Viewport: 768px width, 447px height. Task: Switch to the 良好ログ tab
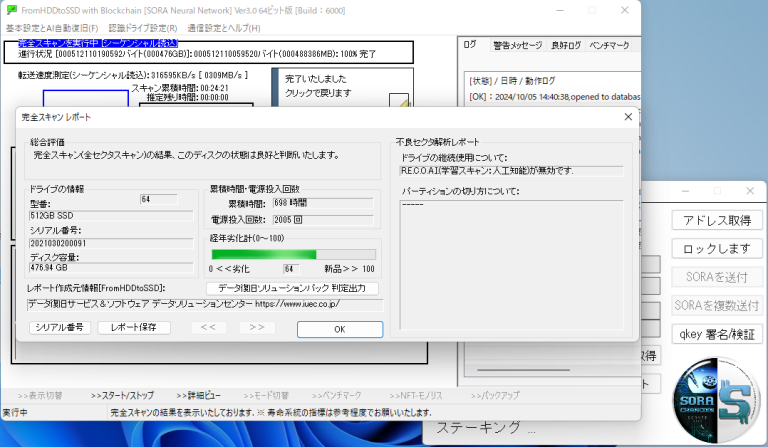click(566, 45)
